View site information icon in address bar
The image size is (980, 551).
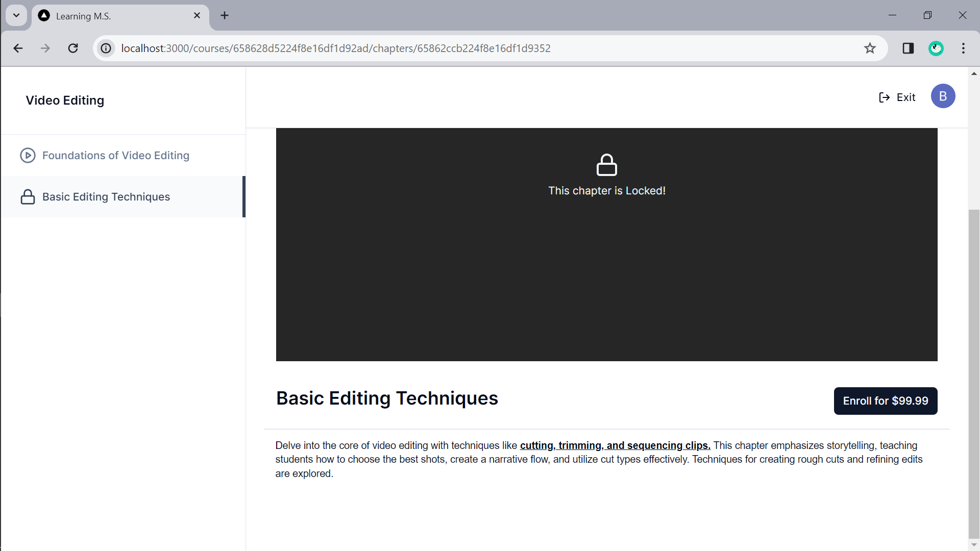106,48
